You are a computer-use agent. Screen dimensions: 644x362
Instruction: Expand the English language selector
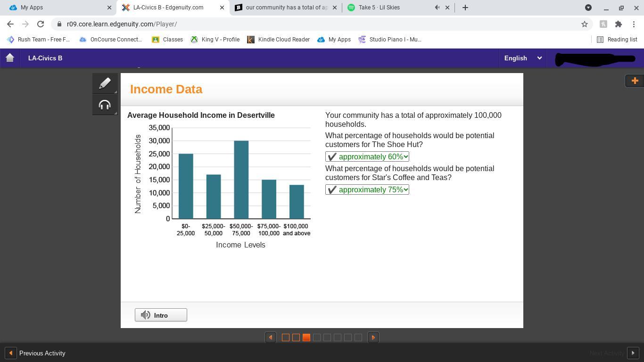[x=523, y=58]
